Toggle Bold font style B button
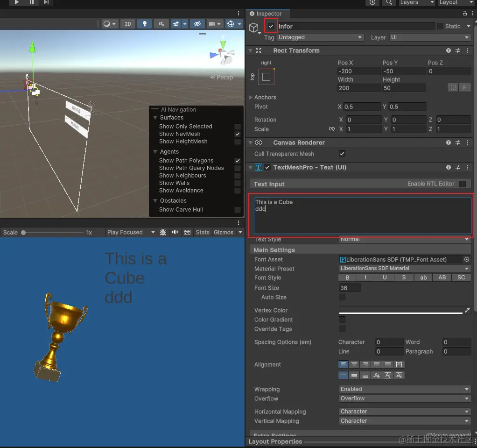The width and height of the screenshot is (477, 448). tap(347, 277)
